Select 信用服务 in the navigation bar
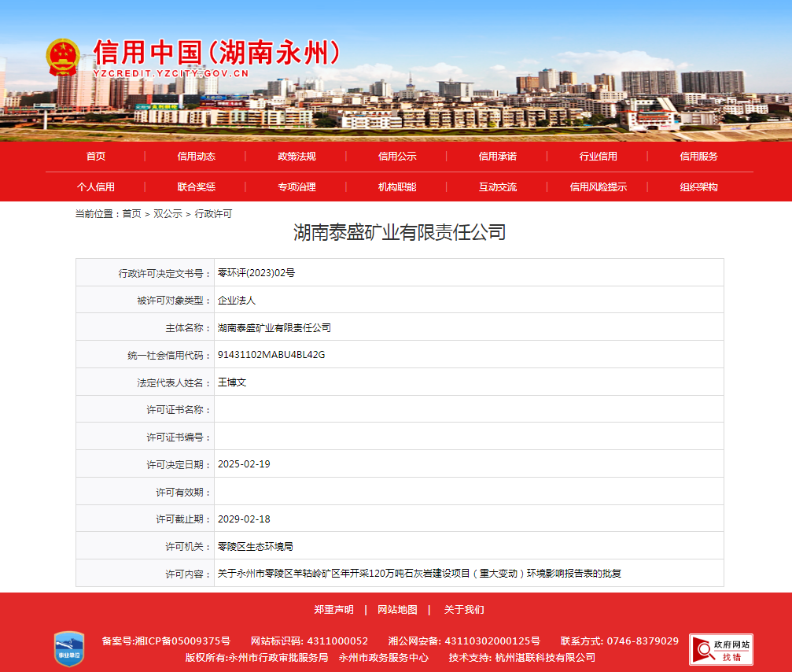The height and width of the screenshot is (672, 792). click(x=698, y=156)
